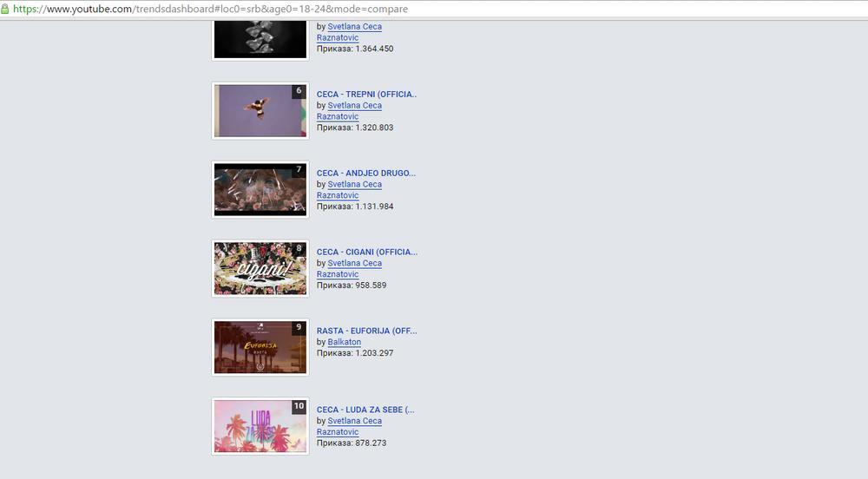Go to Svetlana Ceca channel under CIGANI
Viewport: 868px width, 479px height.
tap(354, 263)
